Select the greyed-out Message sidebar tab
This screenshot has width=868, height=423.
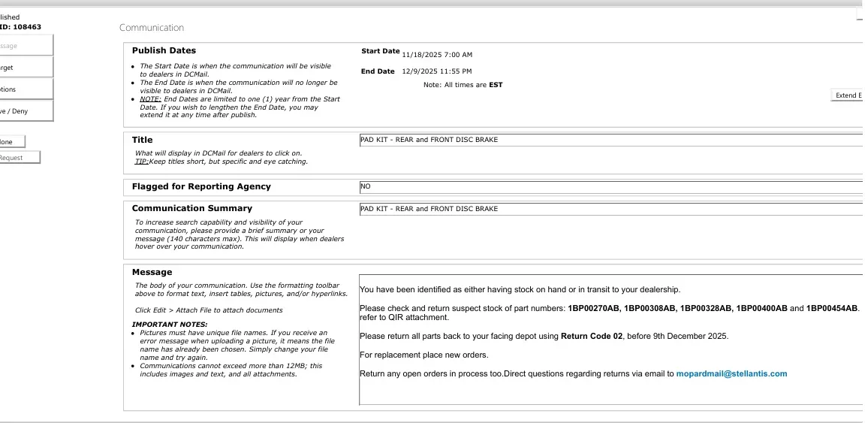26,46
